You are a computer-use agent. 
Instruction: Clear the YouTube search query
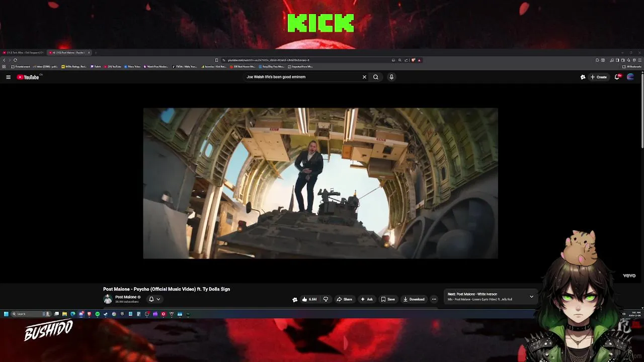coord(364,77)
